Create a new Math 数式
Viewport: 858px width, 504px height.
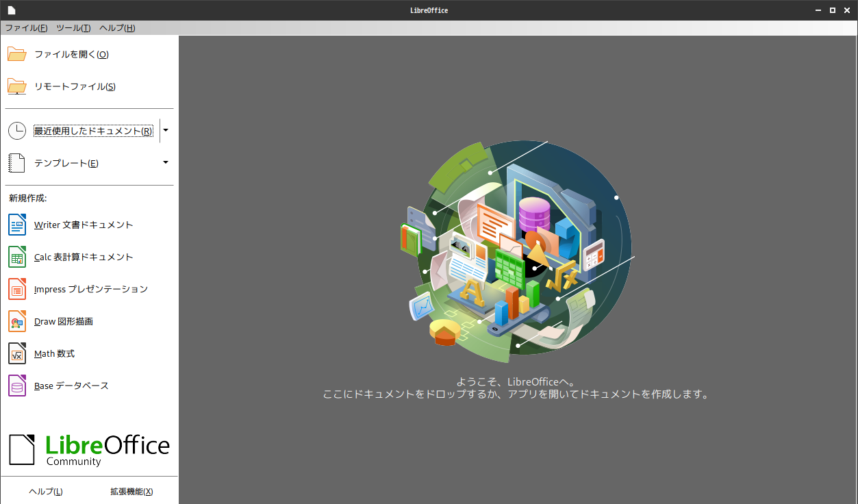(89, 353)
